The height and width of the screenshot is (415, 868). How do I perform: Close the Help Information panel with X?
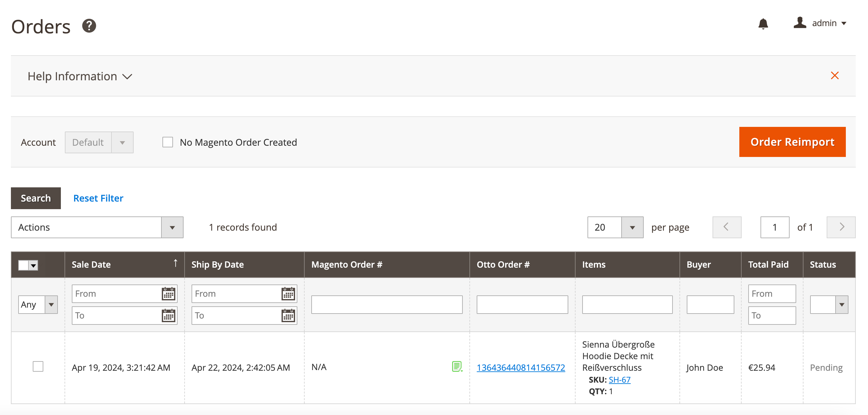(834, 75)
